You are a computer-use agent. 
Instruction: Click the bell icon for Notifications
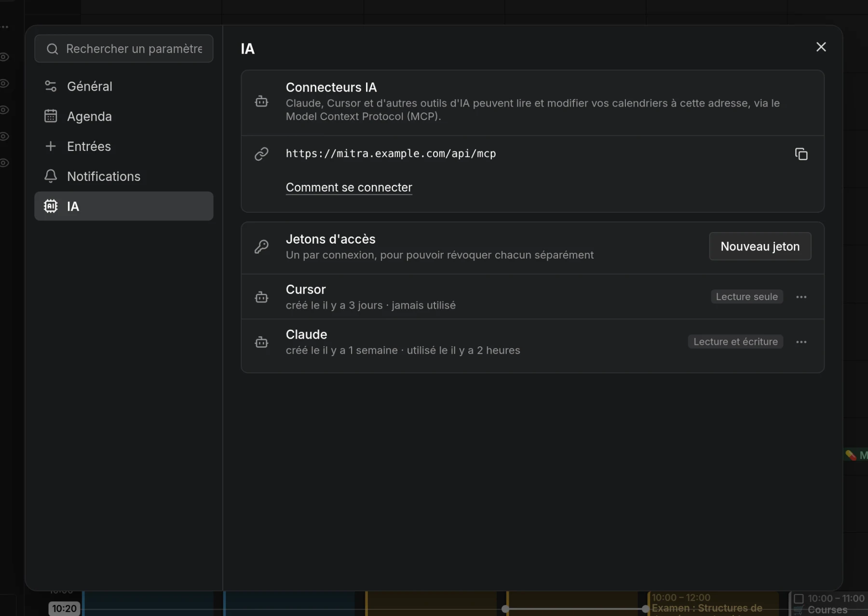(x=51, y=176)
